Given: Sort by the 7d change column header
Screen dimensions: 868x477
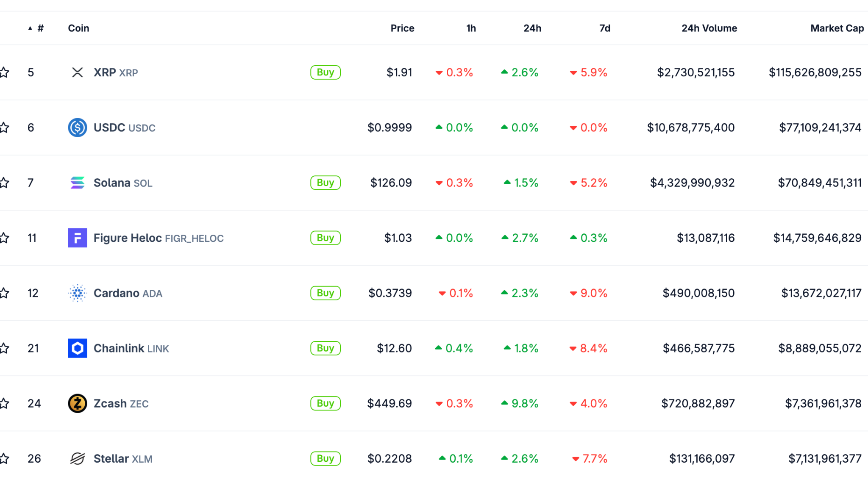Looking at the screenshot, I should coord(604,28).
